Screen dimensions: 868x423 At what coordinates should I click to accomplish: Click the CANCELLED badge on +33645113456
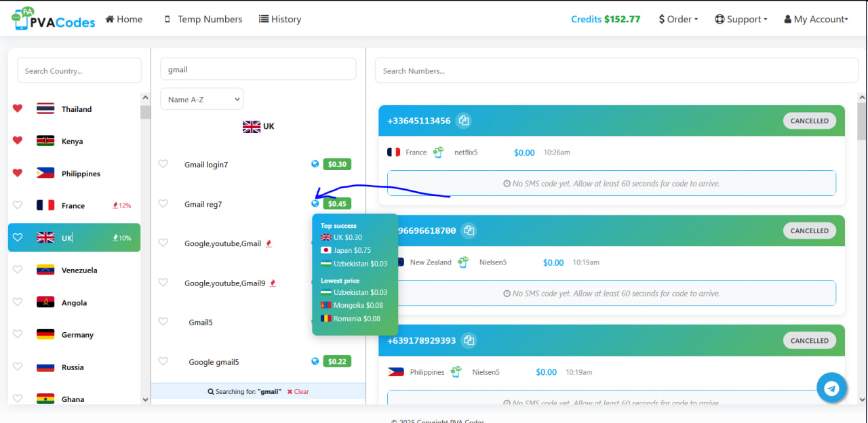click(810, 121)
